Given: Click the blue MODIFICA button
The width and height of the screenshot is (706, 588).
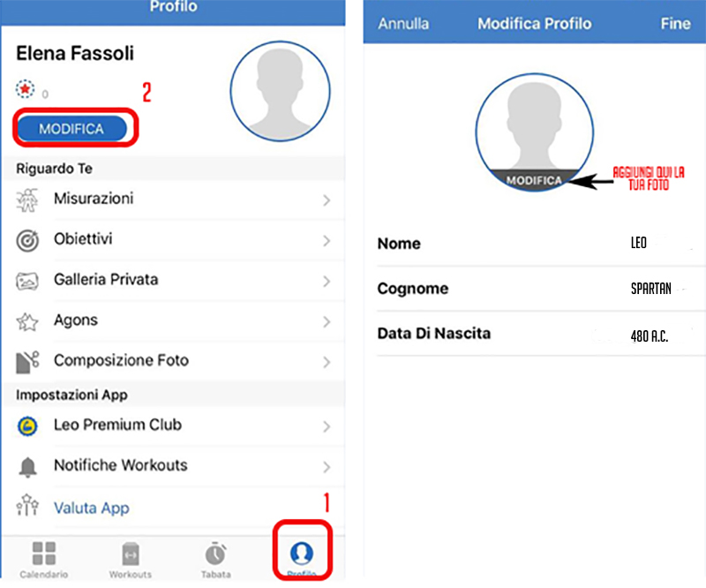Looking at the screenshot, I should click(72, 129).
